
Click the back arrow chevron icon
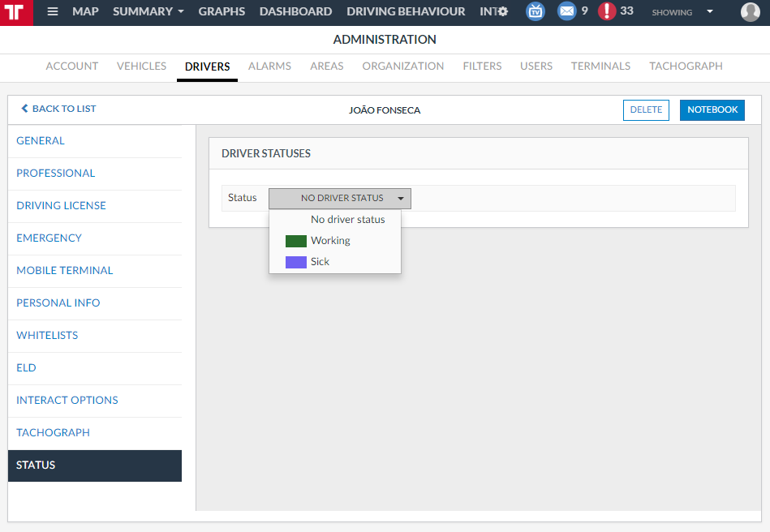pyautogui.click(x=24, y=109)
